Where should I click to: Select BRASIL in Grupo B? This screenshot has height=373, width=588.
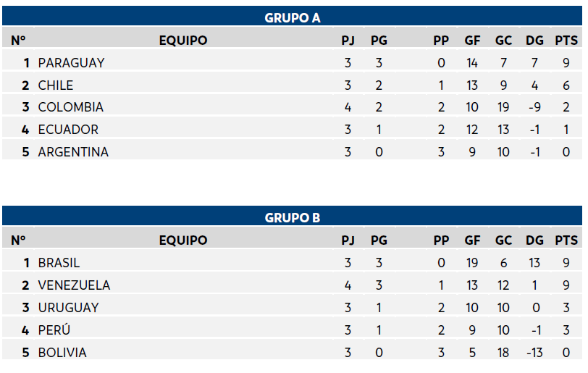tap(59, 263)
